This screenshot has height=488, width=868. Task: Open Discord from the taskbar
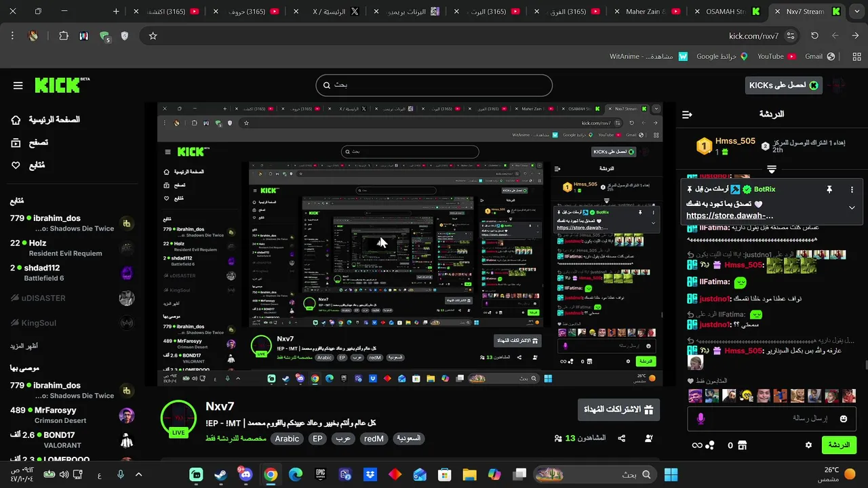click(245, 474)
